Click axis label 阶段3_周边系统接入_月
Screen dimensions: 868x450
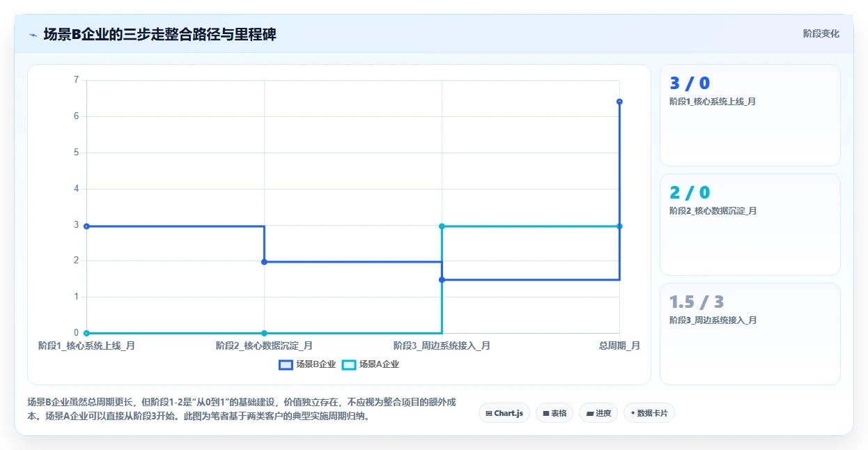[x=442, y=346]
